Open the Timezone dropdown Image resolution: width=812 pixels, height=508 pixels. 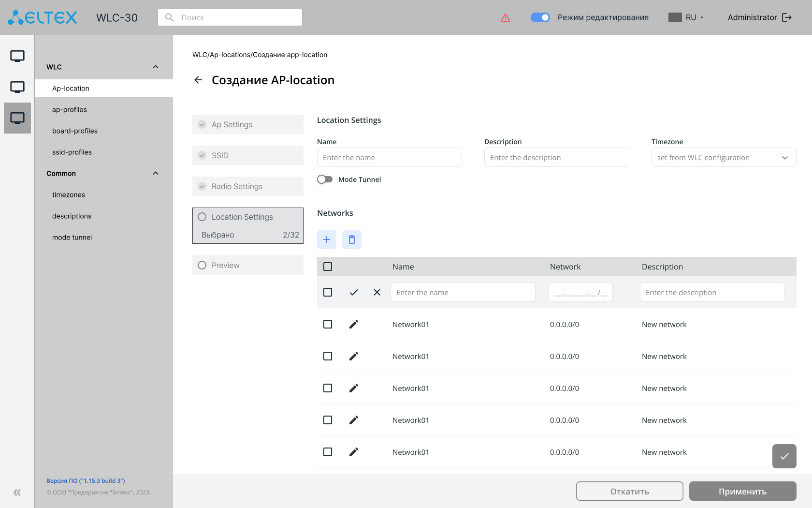click(x=724, y=157)
